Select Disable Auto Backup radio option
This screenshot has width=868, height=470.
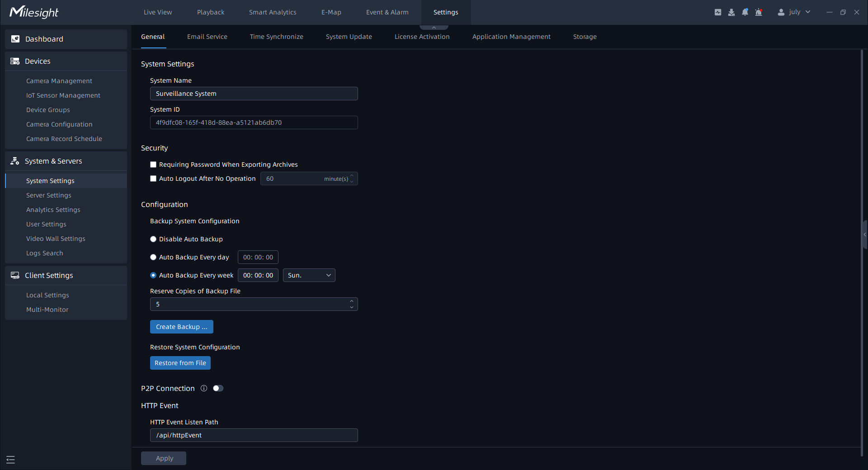[153, 239]
